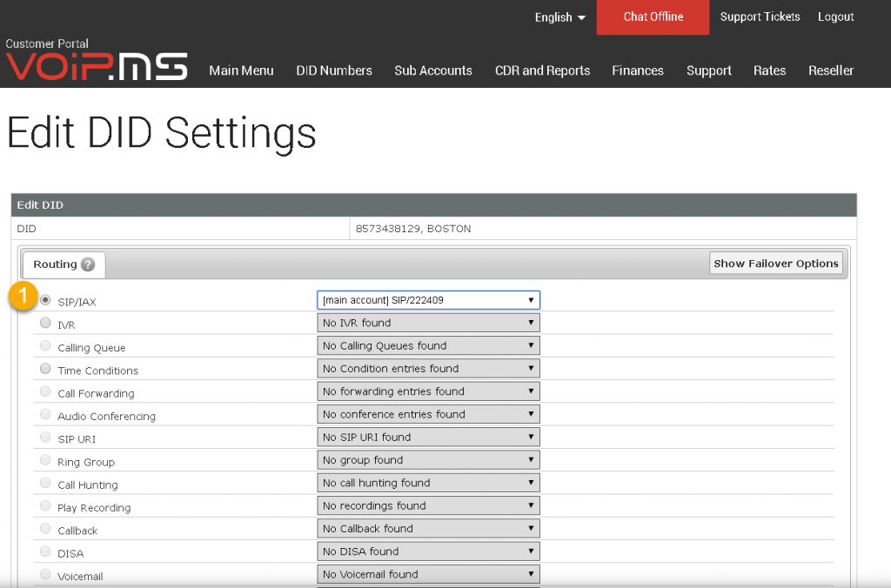The width and height of the screenshot is (891, 588).
Task: Open the Main Menu navigation item
Action: (x=241, y=70)
